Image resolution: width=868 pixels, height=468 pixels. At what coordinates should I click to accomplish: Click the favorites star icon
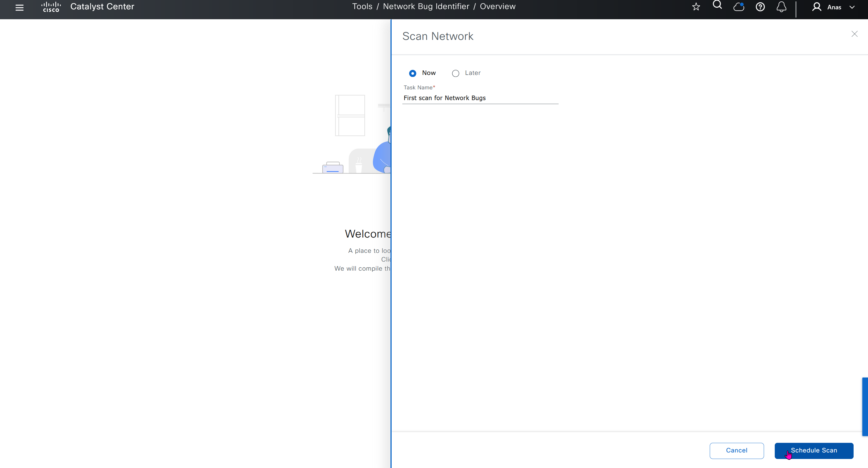tap(696, 7)
